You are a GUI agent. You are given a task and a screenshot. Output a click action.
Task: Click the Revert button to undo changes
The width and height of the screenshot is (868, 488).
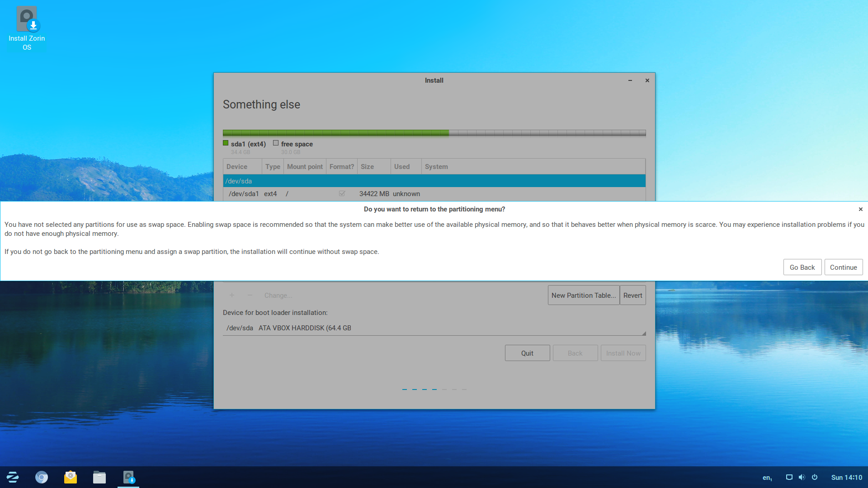(x=632, y=295)
